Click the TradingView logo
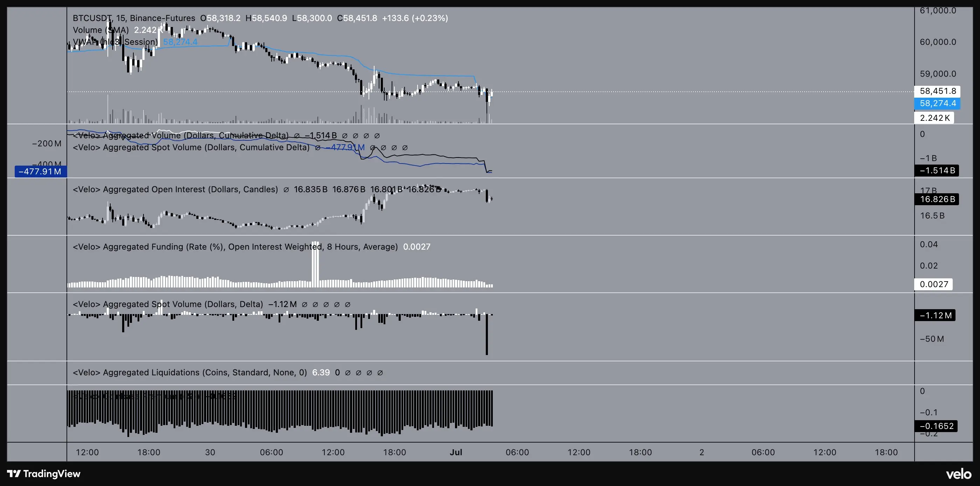This screenshot has height=486, width=980. (x=44, y=474)
